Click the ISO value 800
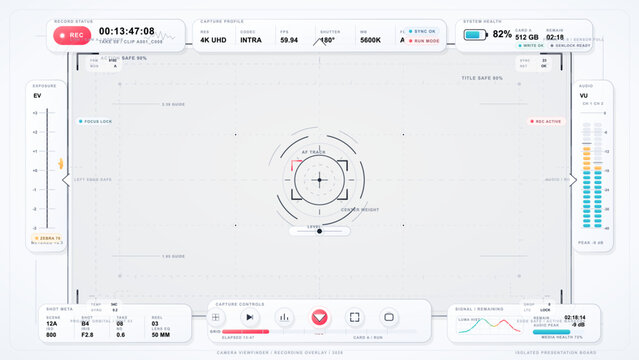 (51, 335)
